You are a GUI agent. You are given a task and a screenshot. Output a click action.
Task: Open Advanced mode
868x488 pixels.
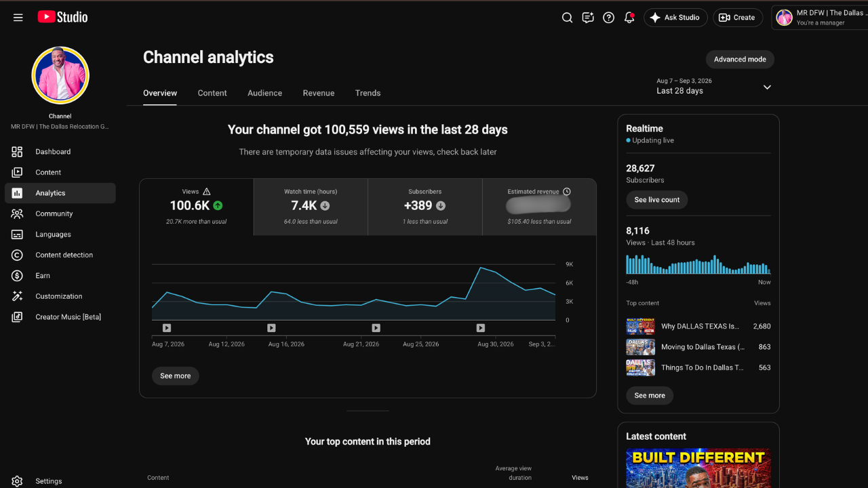(740, 59)
